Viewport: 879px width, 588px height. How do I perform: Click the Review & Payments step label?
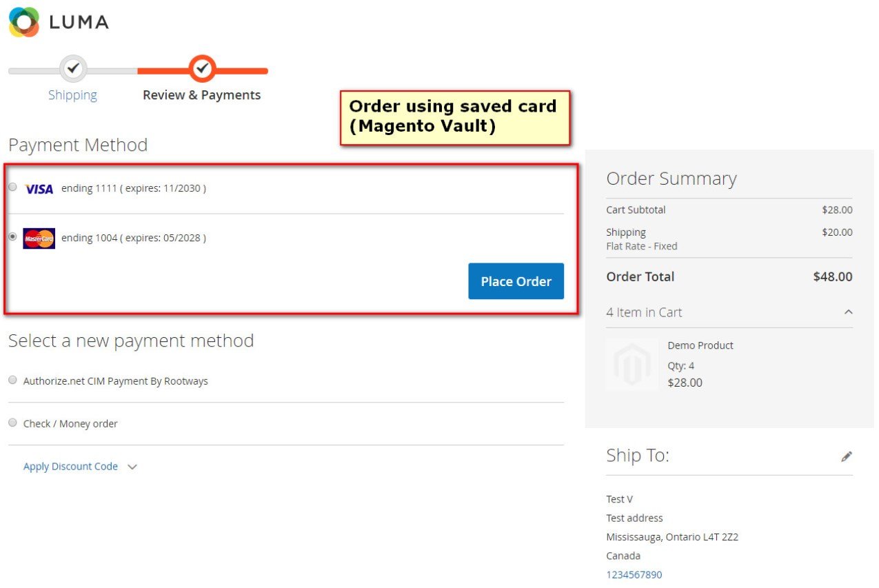[201, 95]
